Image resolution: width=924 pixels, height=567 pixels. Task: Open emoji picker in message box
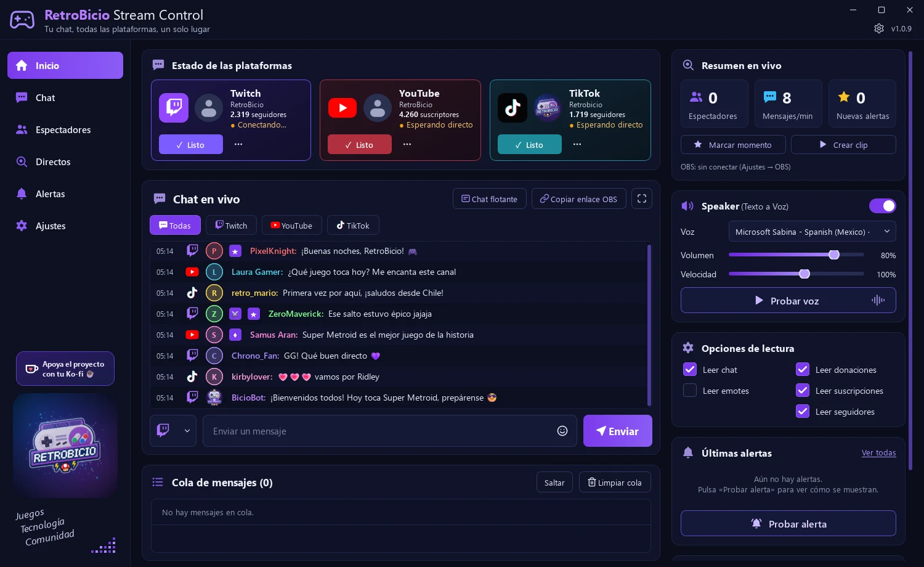562,431
